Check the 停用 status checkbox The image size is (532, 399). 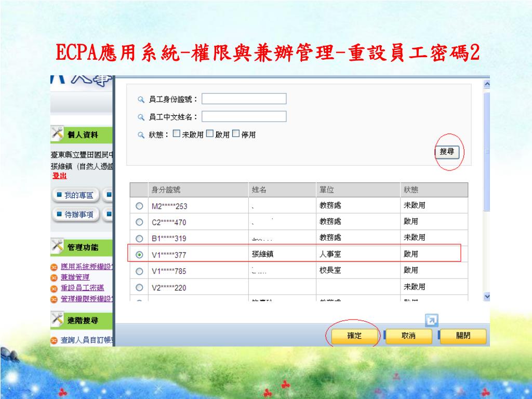[236, 134]
